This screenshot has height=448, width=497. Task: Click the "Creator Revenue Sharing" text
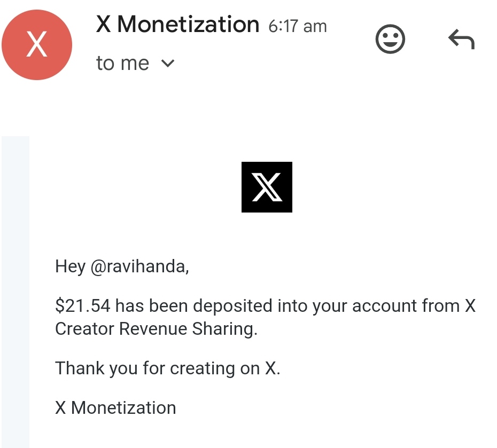156,329
